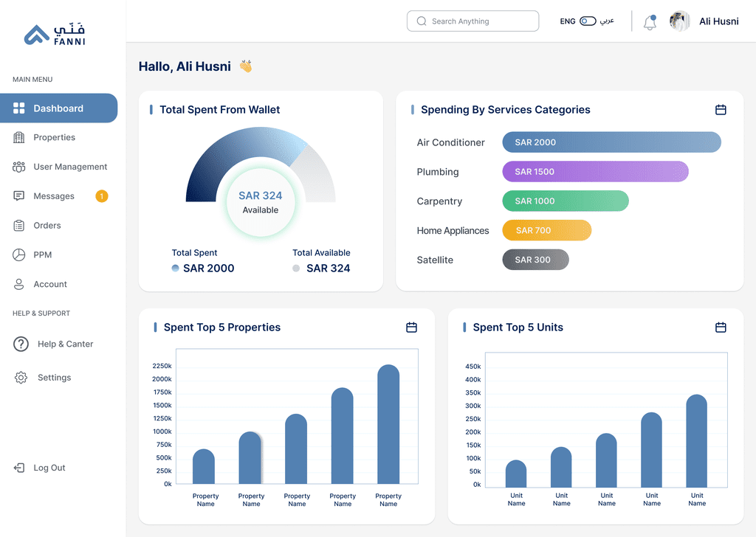Screen dimensions: 756x537
Task: Click the SAR 324 Available gauge center
Action: 261,202
